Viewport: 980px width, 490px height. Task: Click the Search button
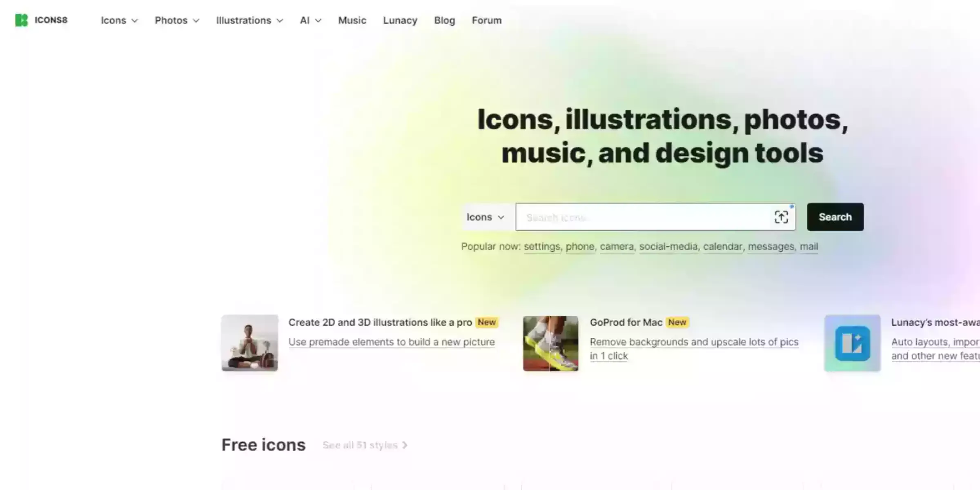(x=835, y=216)
